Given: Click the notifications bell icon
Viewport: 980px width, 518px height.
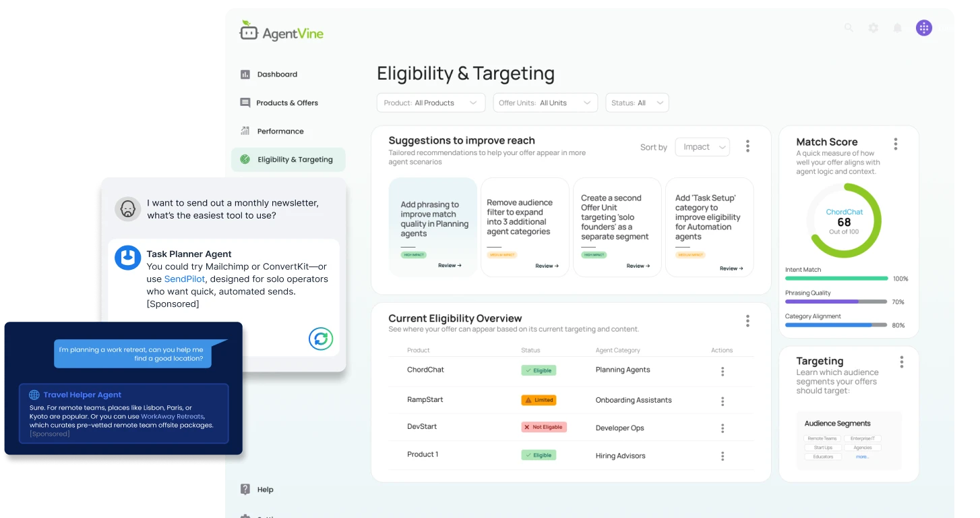Looking at the screenshot, I should point(897,28).
